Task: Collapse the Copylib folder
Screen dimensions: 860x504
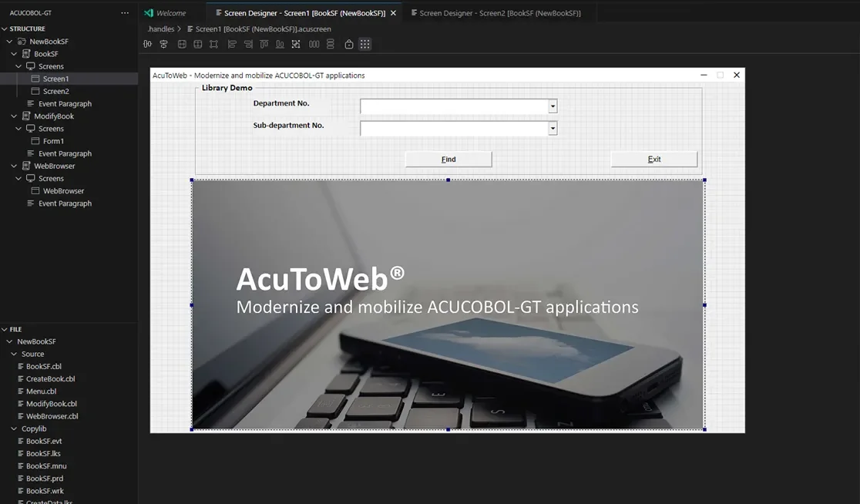Action: click(x=14, y=429)
